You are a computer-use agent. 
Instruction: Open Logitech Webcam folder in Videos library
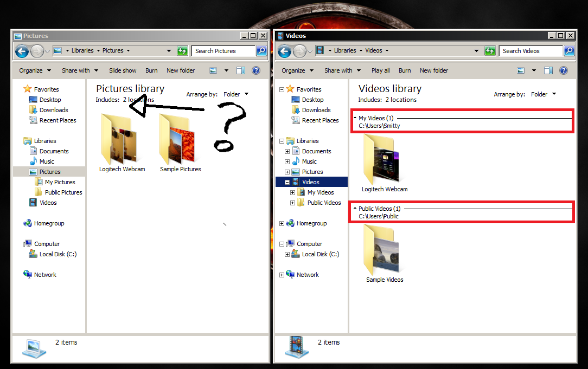pos(385,163)
